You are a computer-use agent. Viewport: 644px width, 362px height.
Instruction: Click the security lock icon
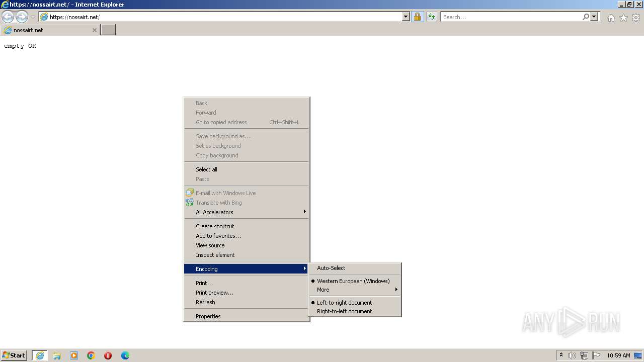click(417, 17)
